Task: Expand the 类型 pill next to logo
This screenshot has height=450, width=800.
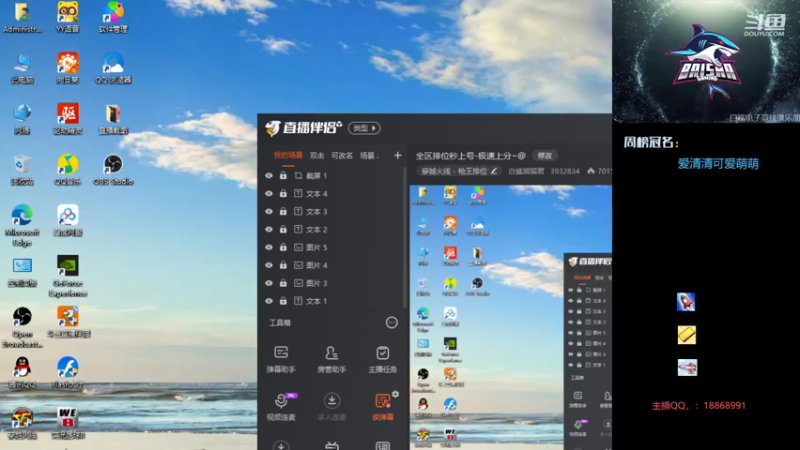Action: (364, 128)
